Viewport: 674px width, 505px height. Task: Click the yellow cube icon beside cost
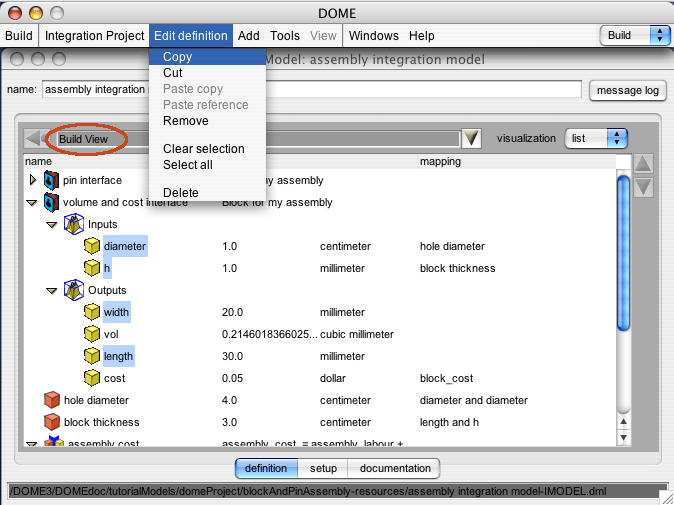[x=92, y=378]
